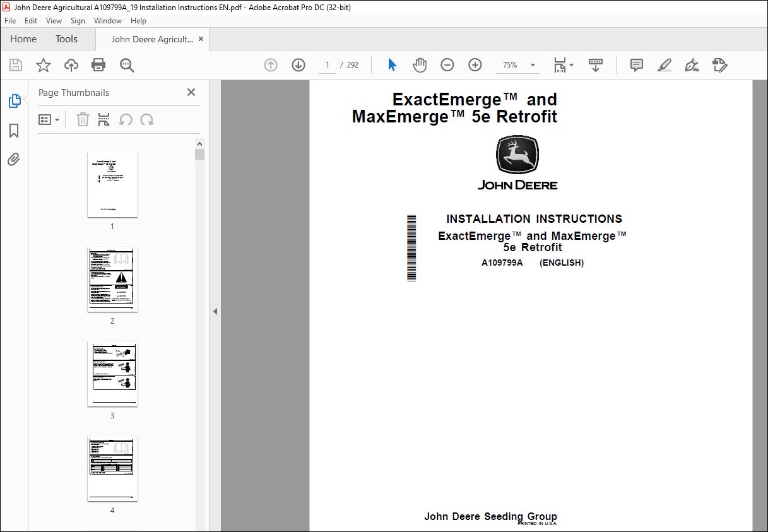The width and height of the screenshot is (768, 532).
Task: Click the scroll up arrow in thumbnails
Action: pyautogui.click(x=199, y=144)
